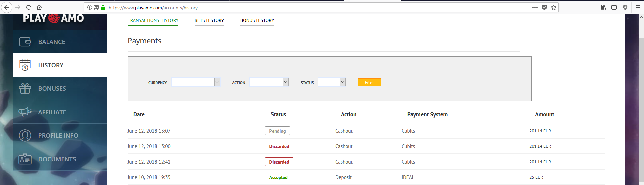The height and width of the screenshot is (185, 644).
Task: Click Cashout in the 13:07 row
Action: coord(344,131)
